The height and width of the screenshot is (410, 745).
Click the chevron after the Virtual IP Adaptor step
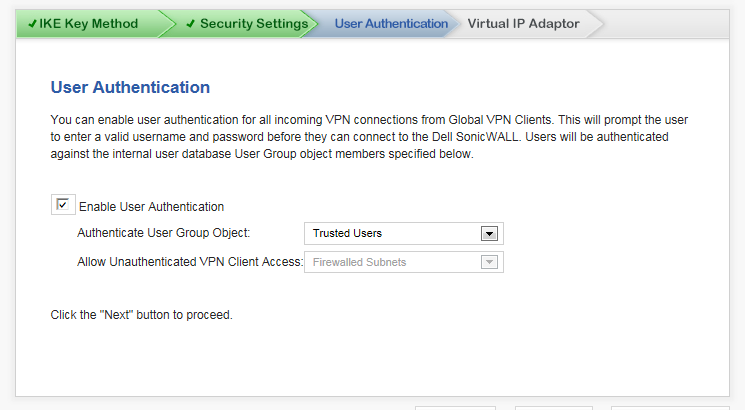[x=595, y=23]
